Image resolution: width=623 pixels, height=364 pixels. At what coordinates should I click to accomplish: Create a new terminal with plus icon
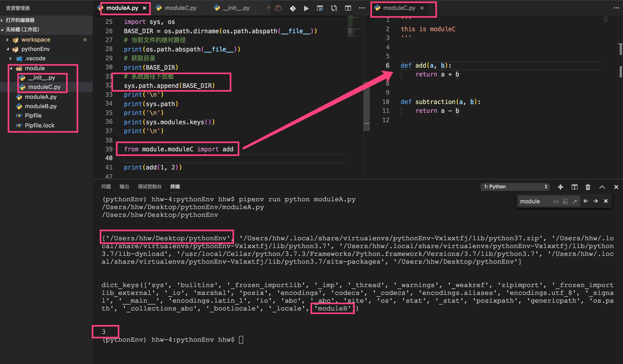click(x=561, y=187)
